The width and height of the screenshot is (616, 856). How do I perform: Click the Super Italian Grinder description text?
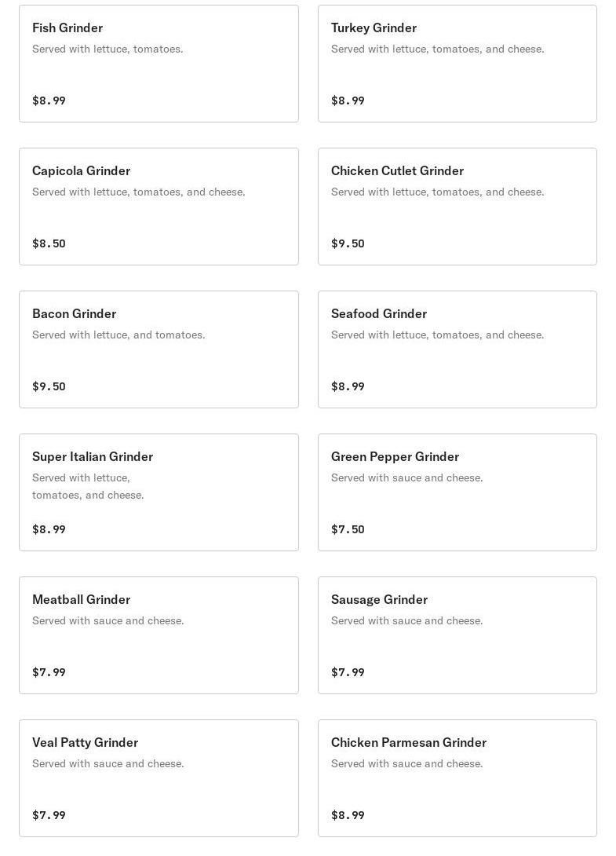click(88, 486)
